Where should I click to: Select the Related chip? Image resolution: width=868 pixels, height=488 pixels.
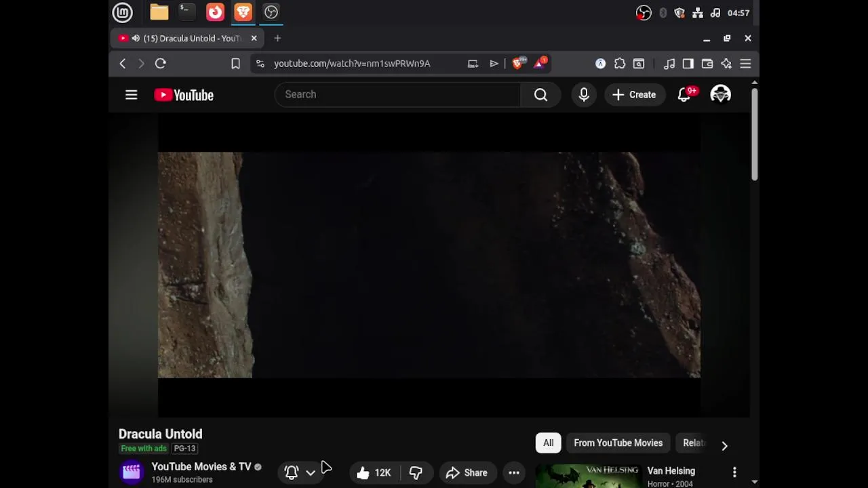[693, 443]
